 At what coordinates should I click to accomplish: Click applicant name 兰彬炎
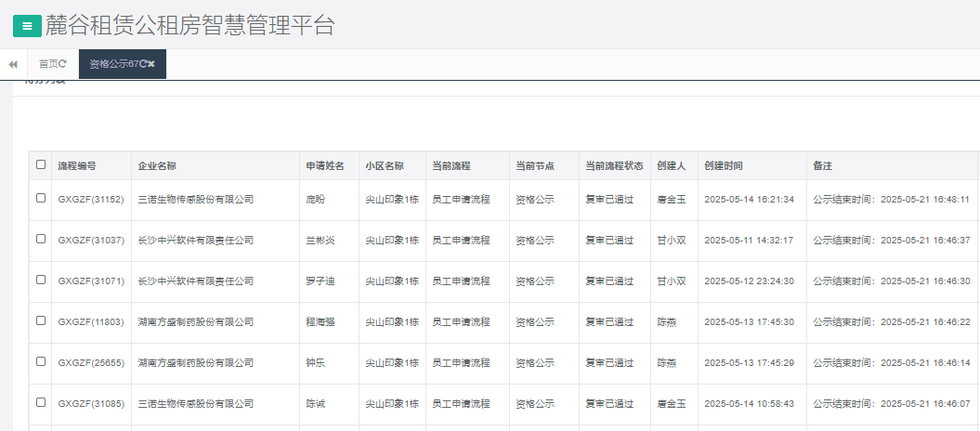pyautogui.click(x=320, y=241)
